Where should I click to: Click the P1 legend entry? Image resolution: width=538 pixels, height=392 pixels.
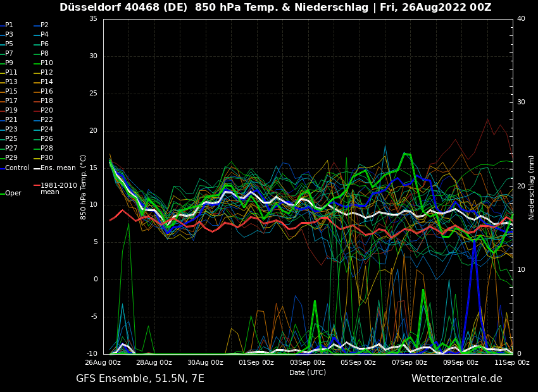tap(9, 25)
